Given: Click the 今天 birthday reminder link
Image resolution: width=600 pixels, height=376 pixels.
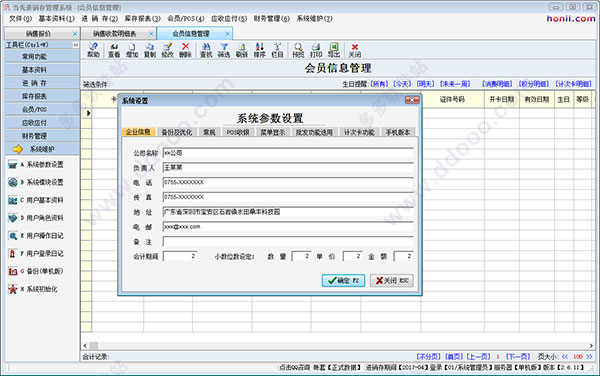Looking at the screenshot, I should pyautogui.click(x=402, y=84).
